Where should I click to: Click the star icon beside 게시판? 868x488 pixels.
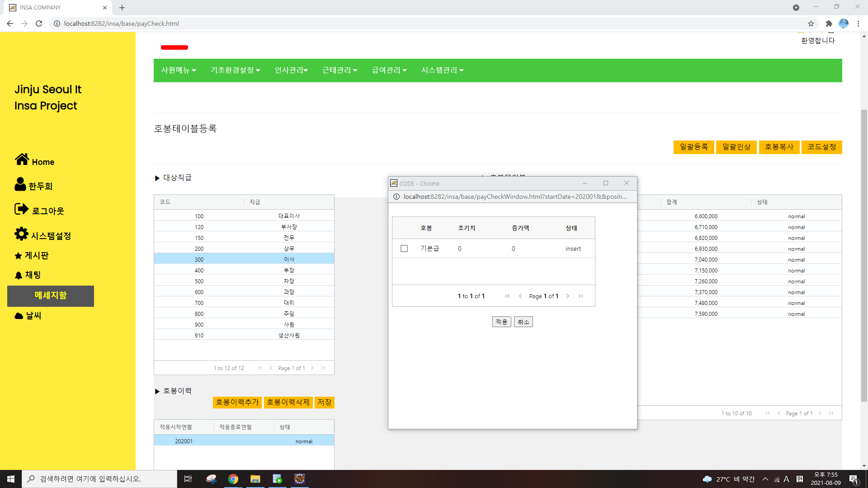coord(18,256)
